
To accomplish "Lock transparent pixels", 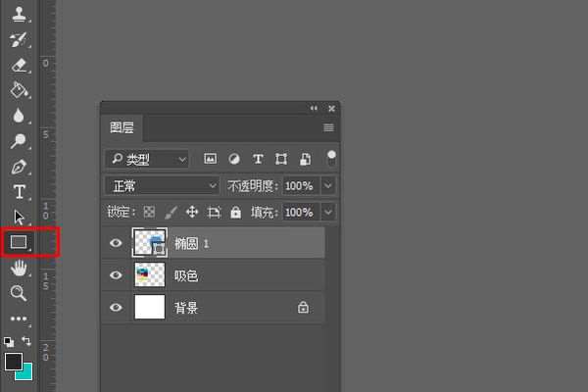I will 149,212.
